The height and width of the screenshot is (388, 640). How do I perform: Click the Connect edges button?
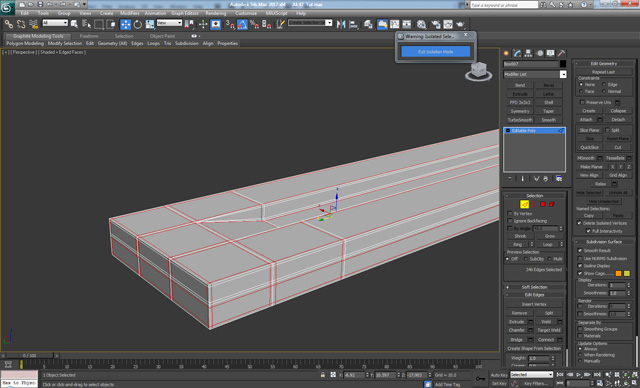545,339
